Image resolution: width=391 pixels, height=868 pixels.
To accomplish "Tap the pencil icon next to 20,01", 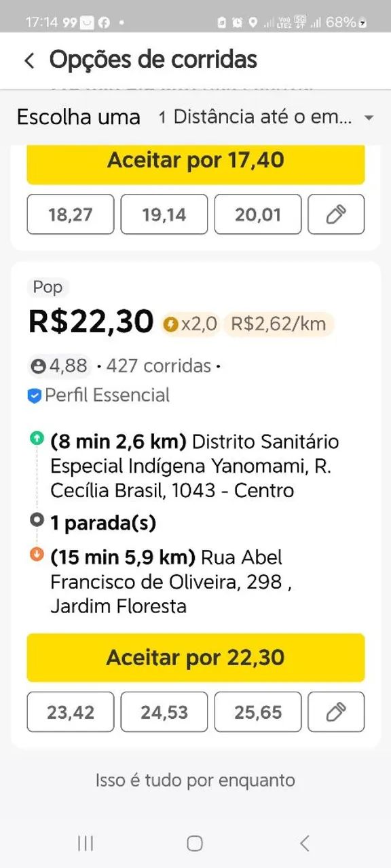I will tap(336, 214).
